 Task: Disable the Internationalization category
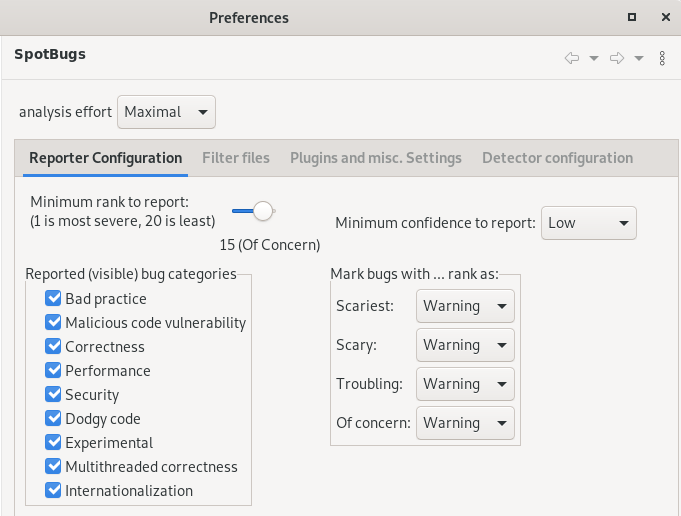tap(53, 490)
